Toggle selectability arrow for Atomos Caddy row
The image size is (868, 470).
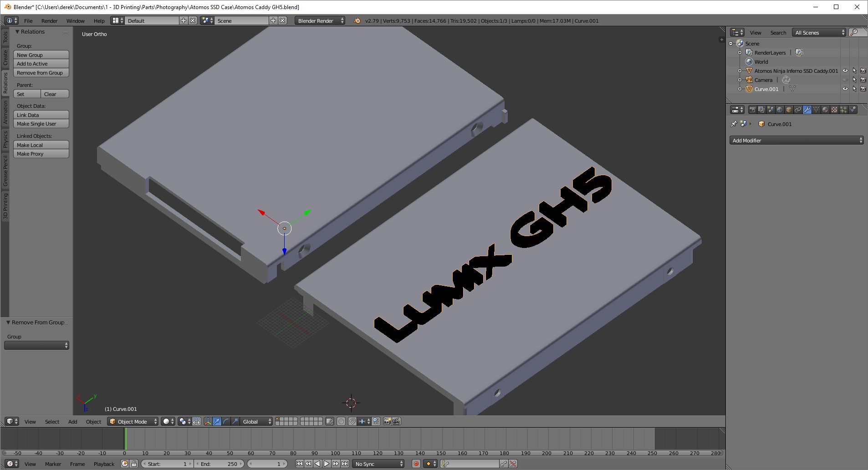coord(854,71)
